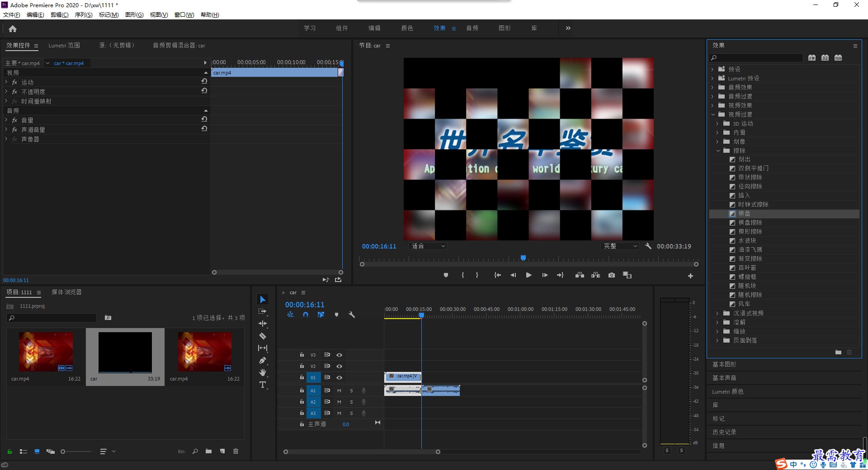Open the button editor plus icon
The width and height of the screenshot is (868, 470).
tap(690, 276)
